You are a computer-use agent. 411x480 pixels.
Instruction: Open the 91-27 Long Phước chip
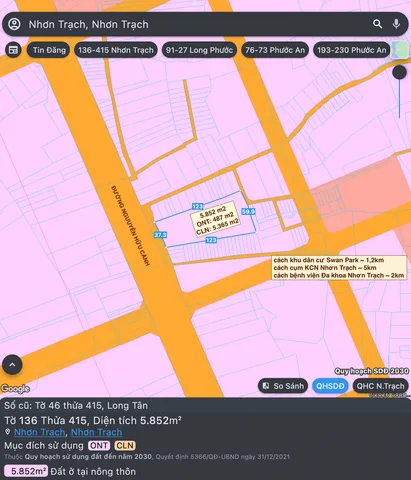(x=199, y=50)
